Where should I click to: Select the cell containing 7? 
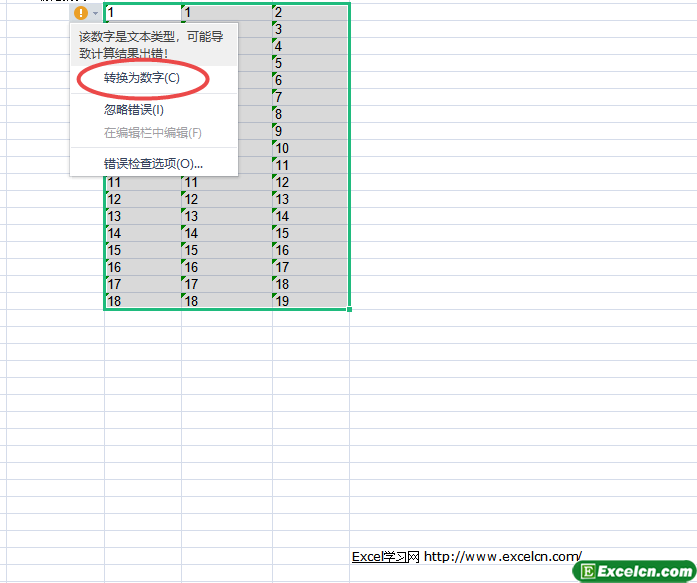(310, 97)
